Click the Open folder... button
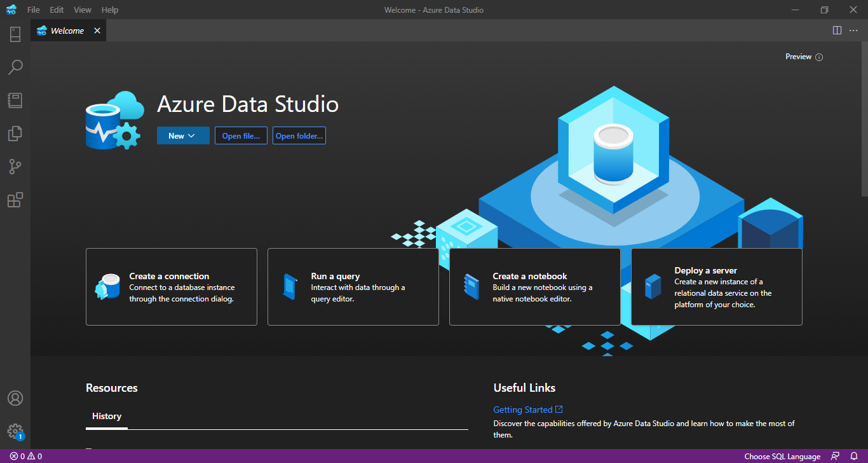 point(299,135)
